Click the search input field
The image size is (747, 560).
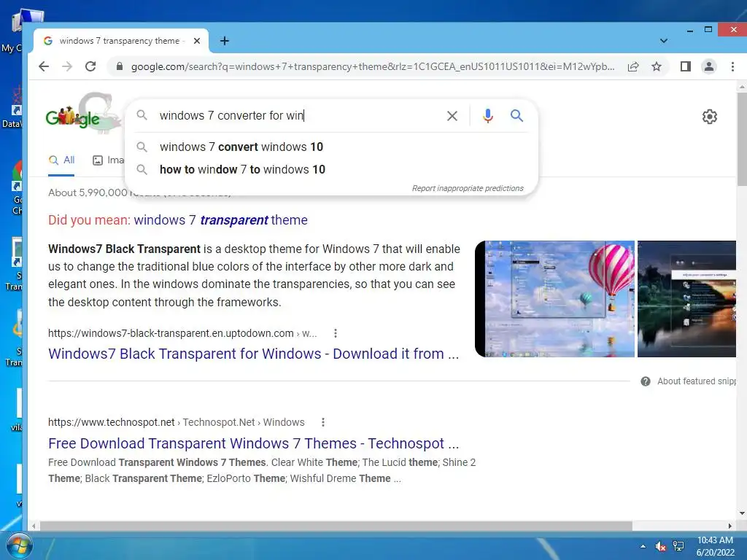click(x=296, y=116)
